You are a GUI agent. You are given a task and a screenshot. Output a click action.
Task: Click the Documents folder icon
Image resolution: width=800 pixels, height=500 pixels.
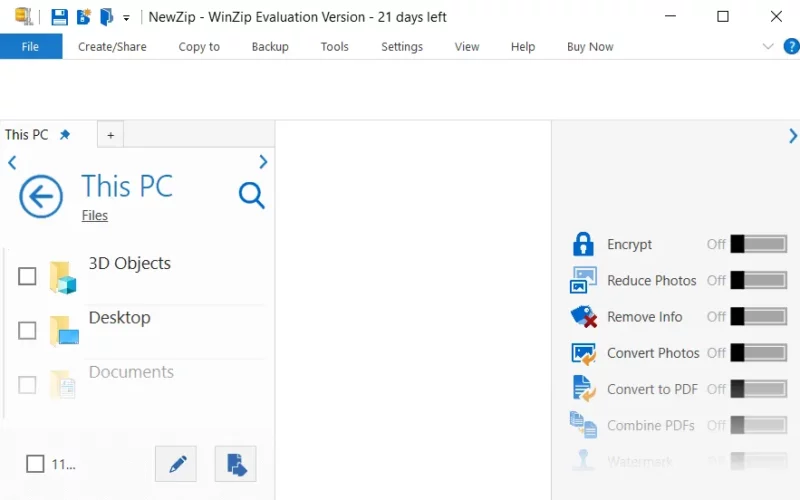click(x=63, y=385)
